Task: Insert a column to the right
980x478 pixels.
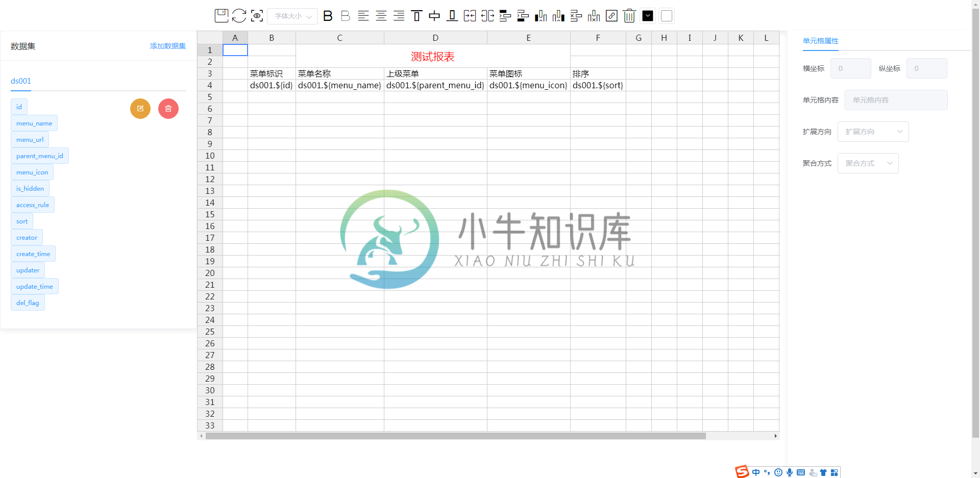Action: (558, 16)
